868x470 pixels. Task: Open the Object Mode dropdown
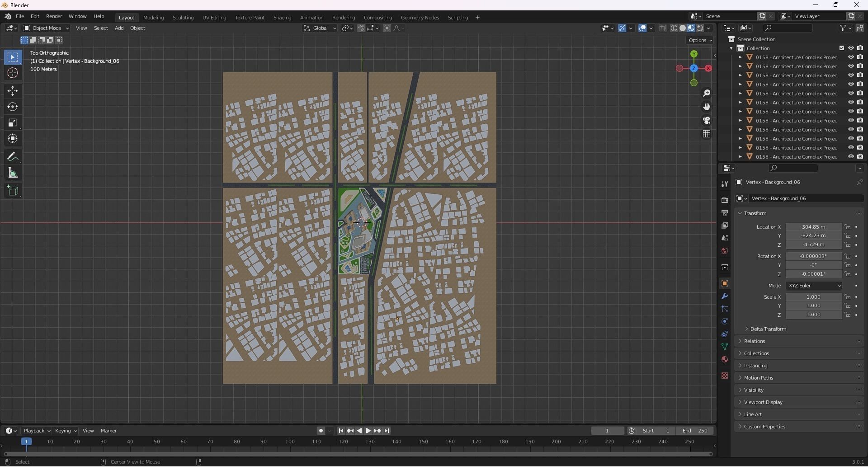(x=46, y=28)
